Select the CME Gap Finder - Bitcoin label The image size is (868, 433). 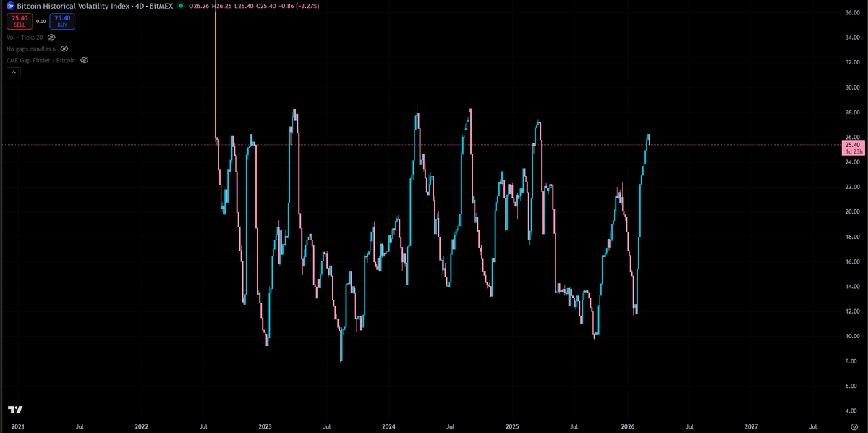[x=41, y=60]
